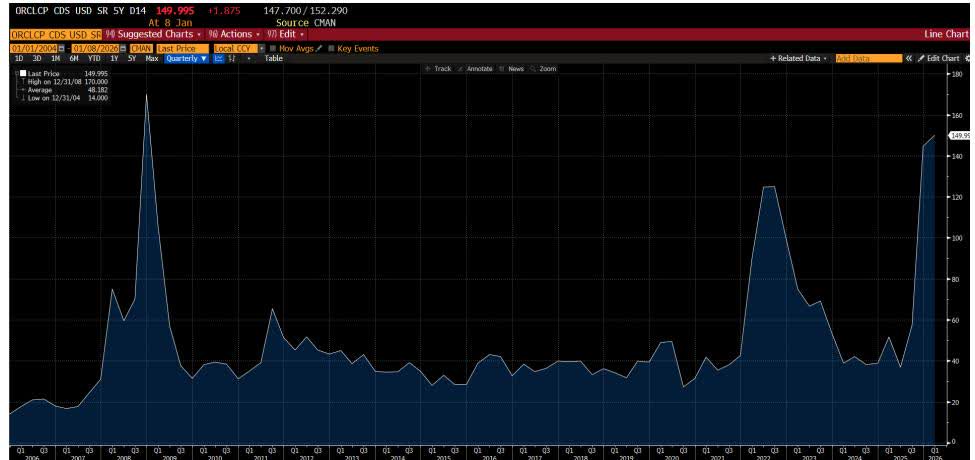This screenshot has height=460, width=975.
Task: Open the Actions menu
Action: coord(233,34)
